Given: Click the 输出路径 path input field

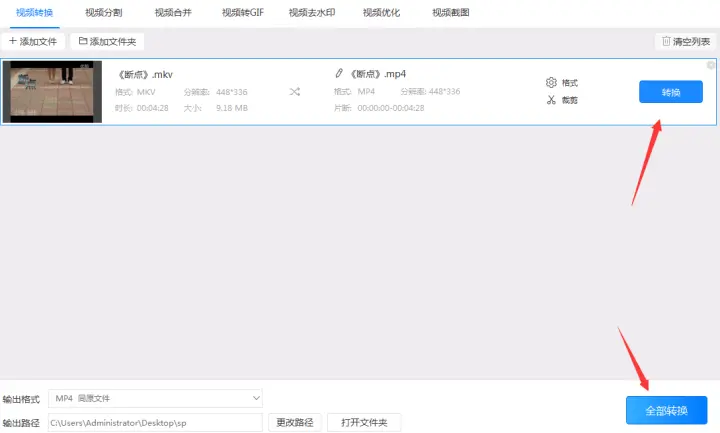Looking at the screenshot, I should tap(155, 422).
